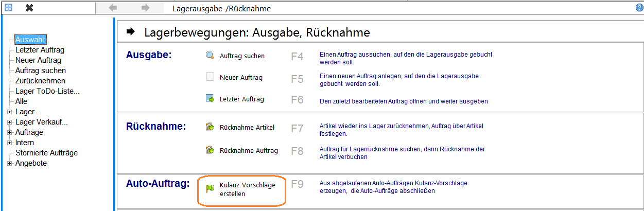Click the forward arrow navigation button

[x=145, y=8]
